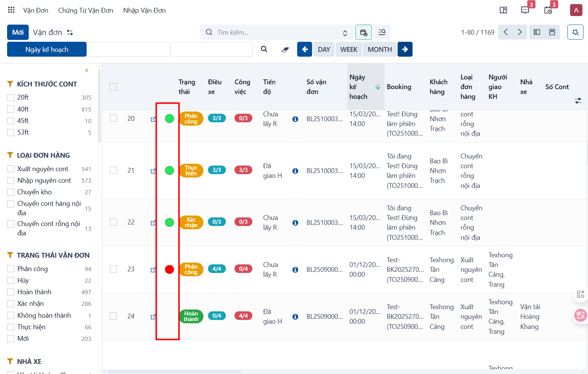Open the chat messages icon with badge
Viewport: 588px width, 374px height.
point(525,10)
